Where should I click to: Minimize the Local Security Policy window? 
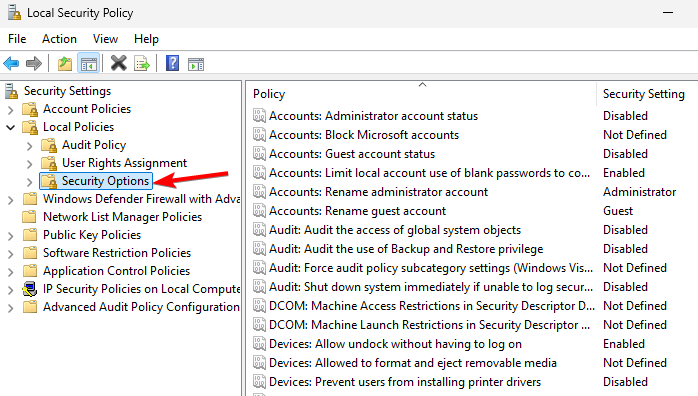(x=668, y=12)
